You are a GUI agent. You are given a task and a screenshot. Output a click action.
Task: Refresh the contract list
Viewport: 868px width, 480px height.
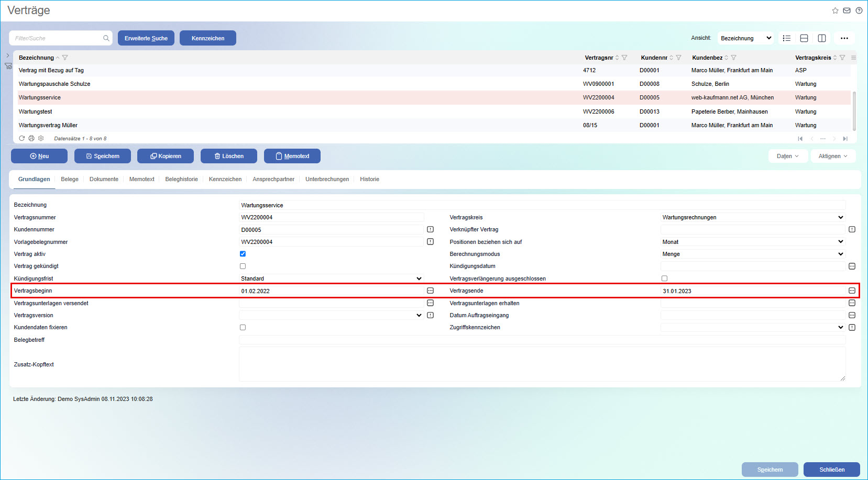[x=22, y=138]
